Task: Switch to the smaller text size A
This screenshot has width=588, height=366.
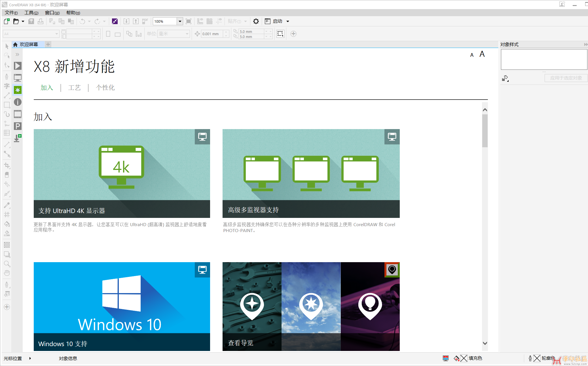Action: tap(472, 55)
